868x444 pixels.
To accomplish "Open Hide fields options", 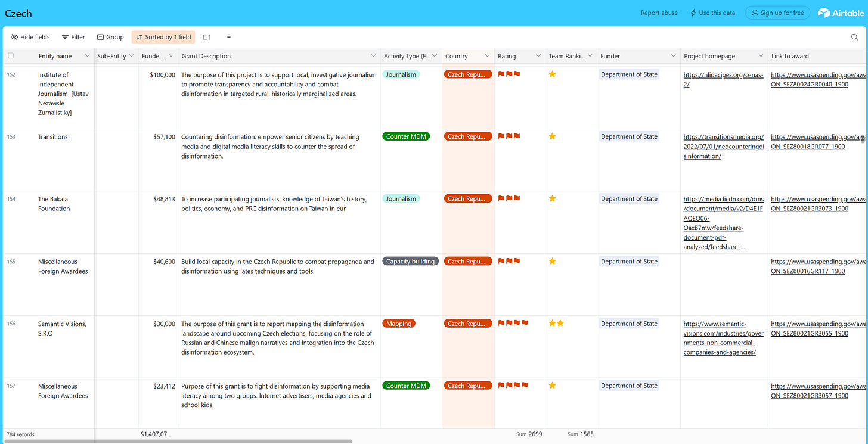I will click(30, 37).
